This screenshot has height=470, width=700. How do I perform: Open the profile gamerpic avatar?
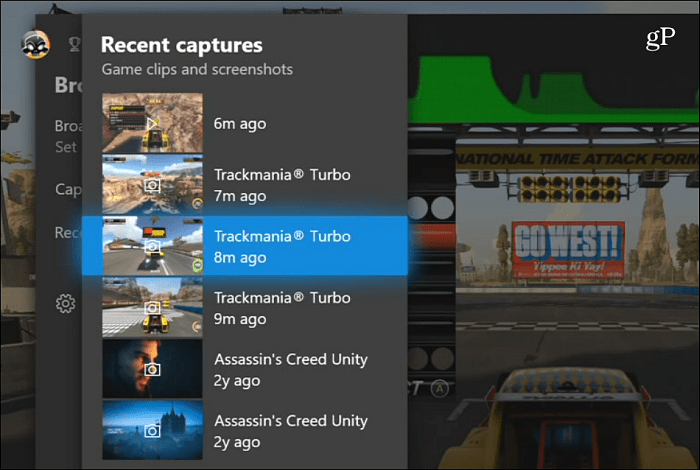point(36,44)
